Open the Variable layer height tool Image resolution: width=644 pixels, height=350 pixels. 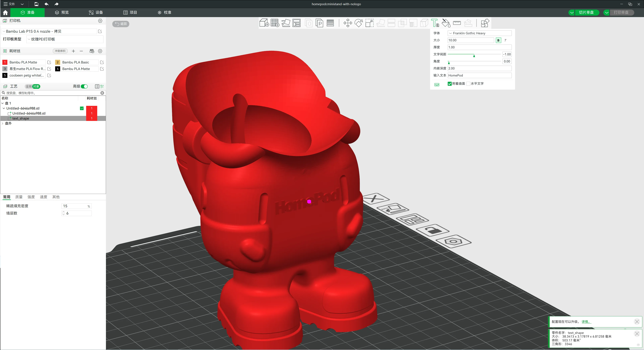pos(330,23)
